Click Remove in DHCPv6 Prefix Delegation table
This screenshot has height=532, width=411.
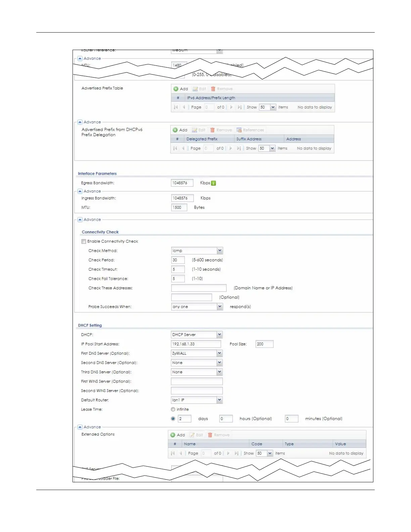pyautogui.click(x=221, y=130)
